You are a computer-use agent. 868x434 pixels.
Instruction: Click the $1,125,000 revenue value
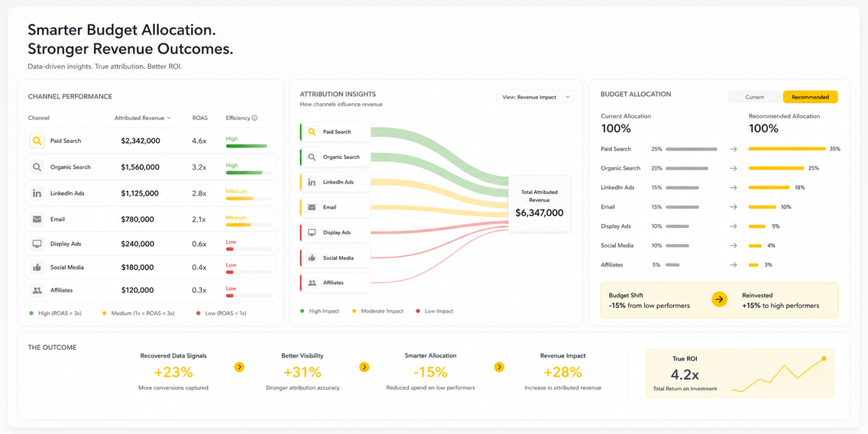click(x=140, y=193)
